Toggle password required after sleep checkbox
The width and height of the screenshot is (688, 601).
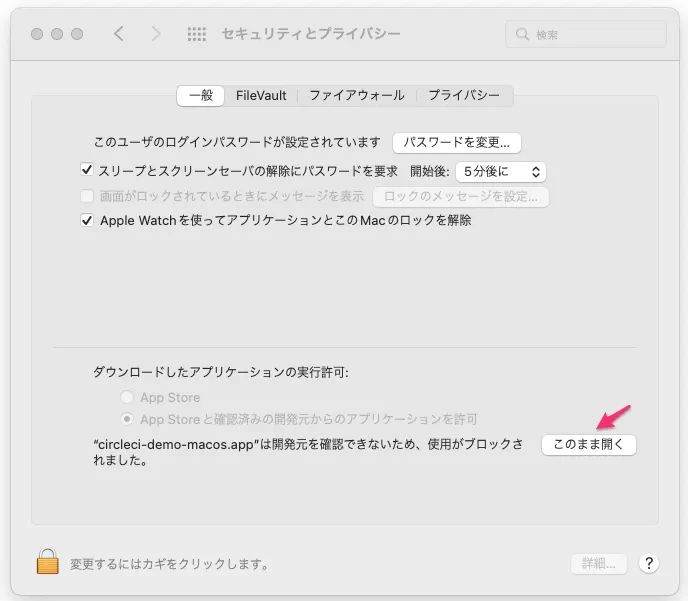tap(87, 170)
